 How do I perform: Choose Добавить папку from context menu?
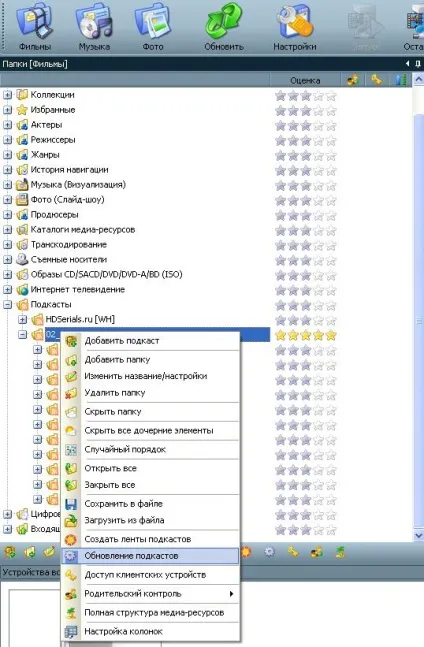151,359
